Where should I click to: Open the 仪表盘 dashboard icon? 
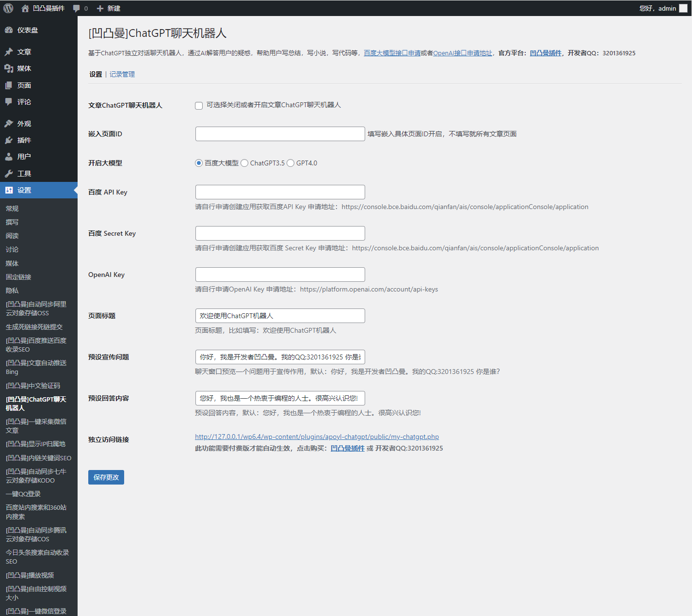coord(9,30)
